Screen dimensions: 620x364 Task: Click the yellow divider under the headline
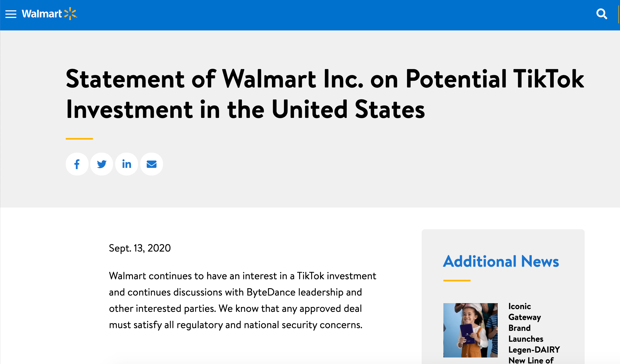click(79, 139)
